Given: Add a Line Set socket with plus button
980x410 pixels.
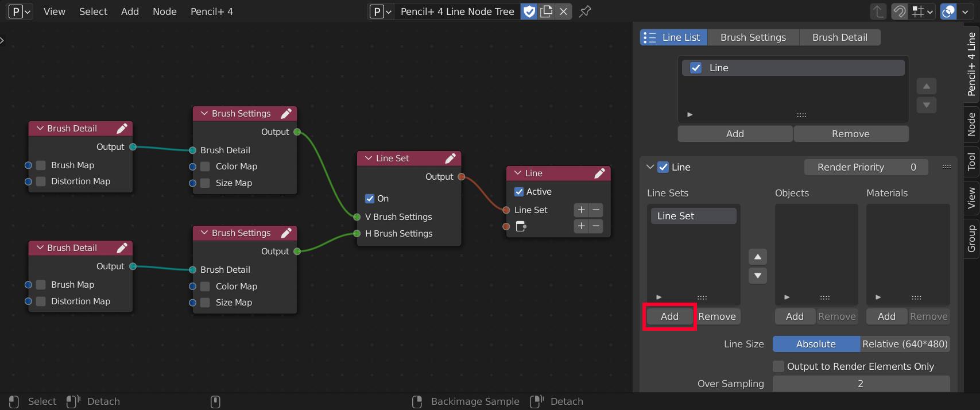Looking at the screenshot, I should 581,210.
